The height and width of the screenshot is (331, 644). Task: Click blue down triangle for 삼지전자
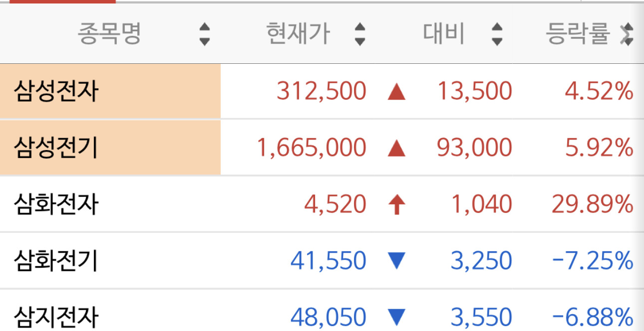[x=396, y=317]
